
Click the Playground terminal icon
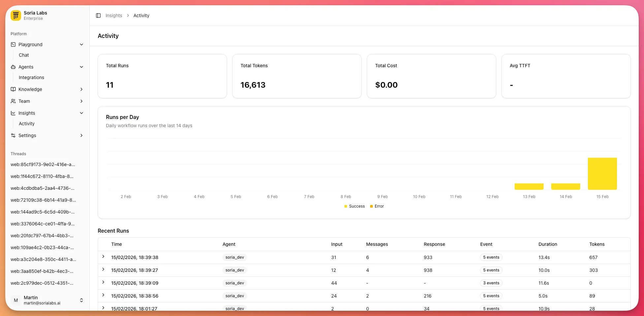point(13,44)
